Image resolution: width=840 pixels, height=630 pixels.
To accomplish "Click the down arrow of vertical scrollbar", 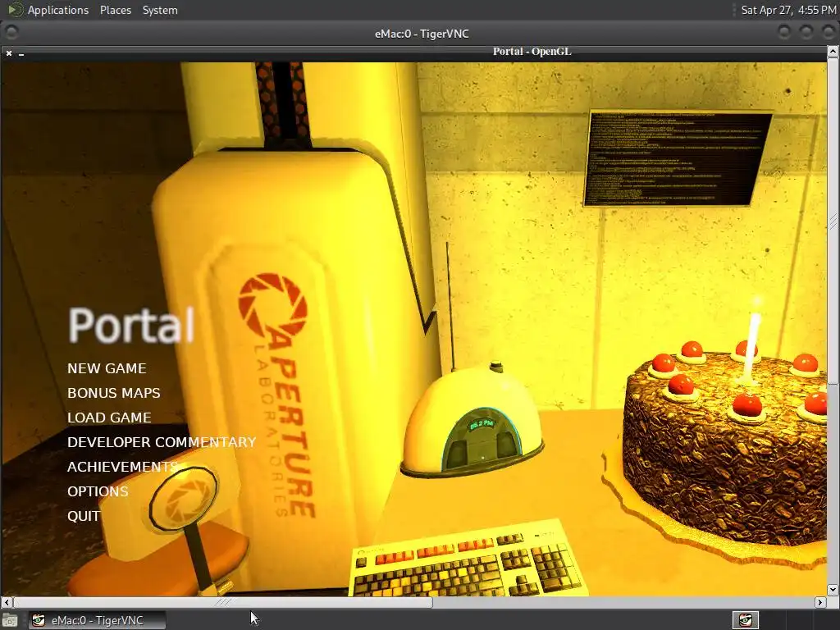I will [833, 589].
